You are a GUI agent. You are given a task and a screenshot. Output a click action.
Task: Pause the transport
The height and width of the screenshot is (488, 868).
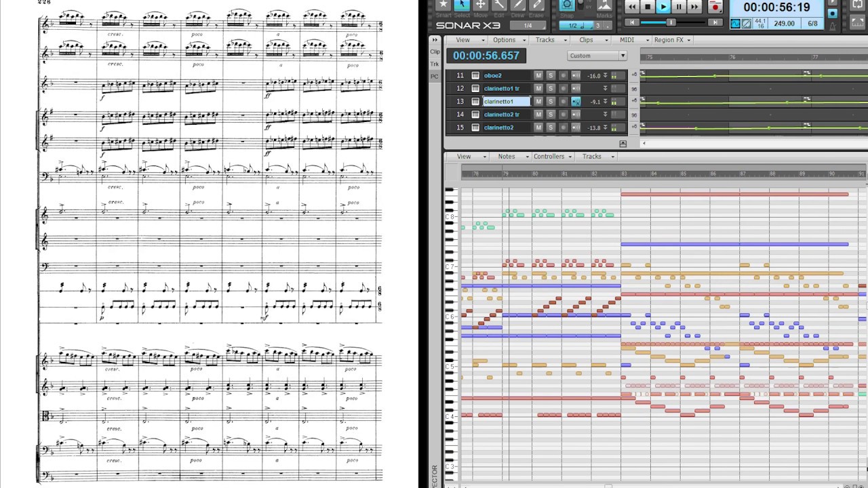point(679,7)
